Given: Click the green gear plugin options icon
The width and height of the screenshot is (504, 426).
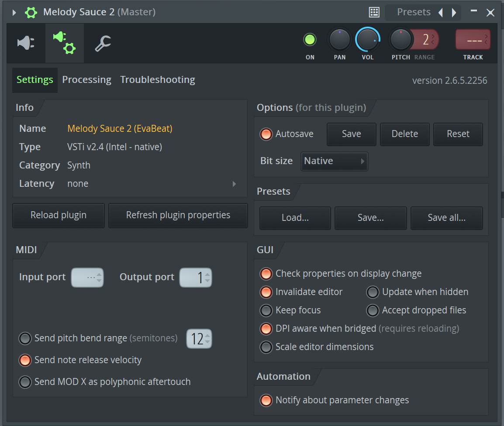Looking at the screenshot, I should coord(31,13).
